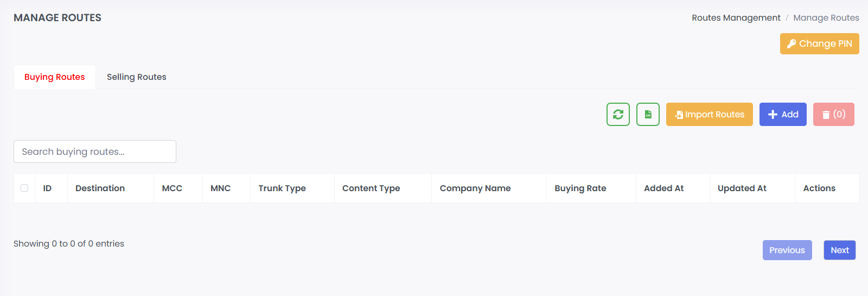This screenshot has height=296, width=868.
Task: Click the trash delete selected button
Action: tap(833, 115)
